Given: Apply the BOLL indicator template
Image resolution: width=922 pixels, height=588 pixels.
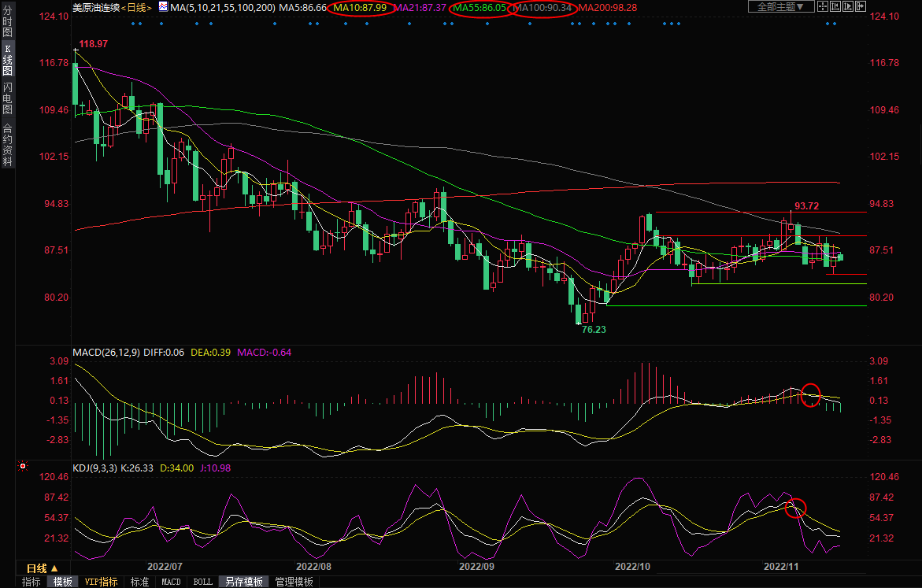Looking at the screenshot, I should [202, 582].
